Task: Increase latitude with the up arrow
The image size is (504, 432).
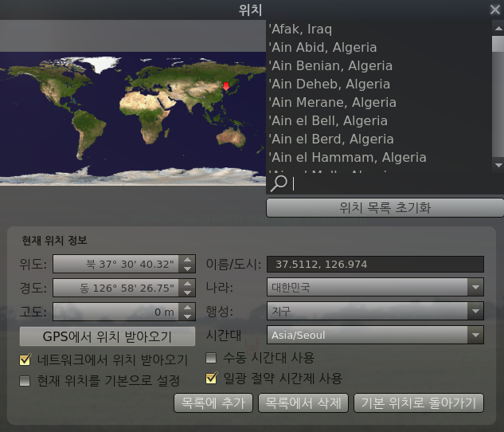Action: click(x=186, y=259)
